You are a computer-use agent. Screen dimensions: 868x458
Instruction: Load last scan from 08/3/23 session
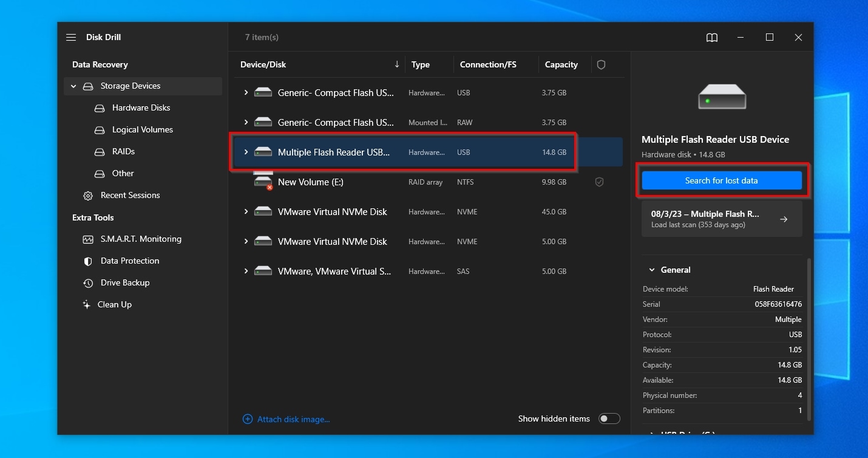click(722, 219)
